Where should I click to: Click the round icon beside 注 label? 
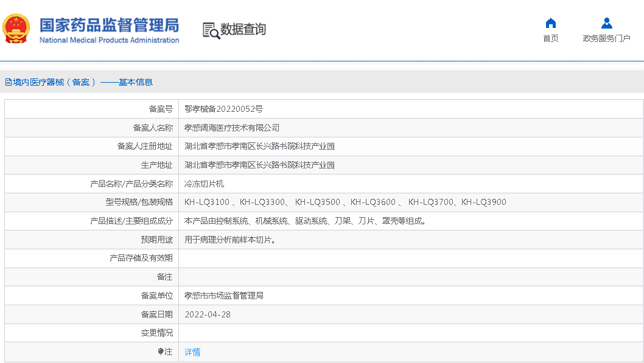(x=160, y=351)
